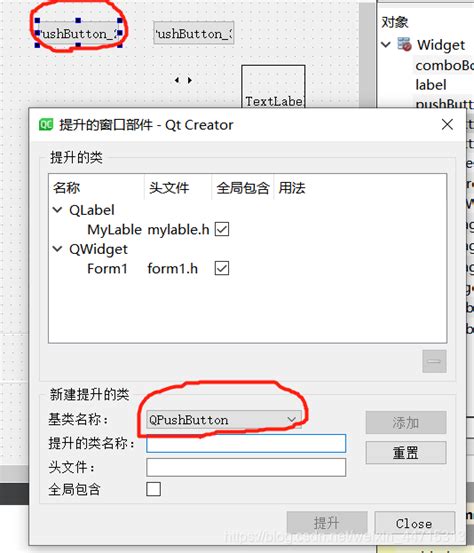
Task: Select the Form1 row in class list
Action: pyautogui.click(x=247, y=268)
